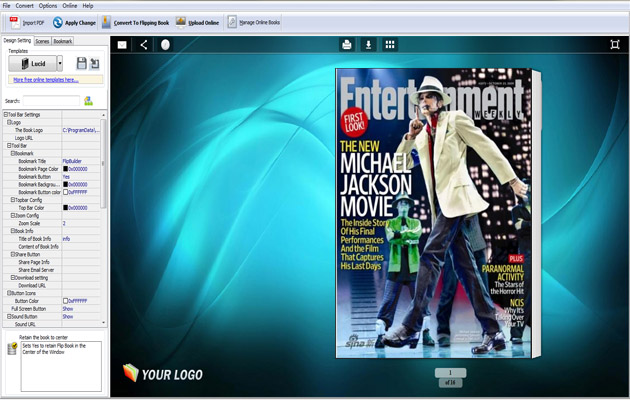
Task: Click the YOUR LOGO image in viewer
Action: pos(163,373)
